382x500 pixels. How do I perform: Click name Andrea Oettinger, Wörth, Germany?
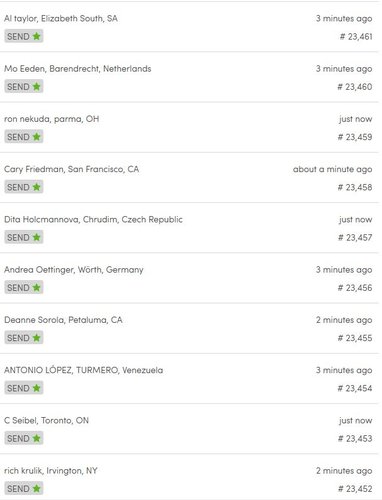click(x=74, y=270)
